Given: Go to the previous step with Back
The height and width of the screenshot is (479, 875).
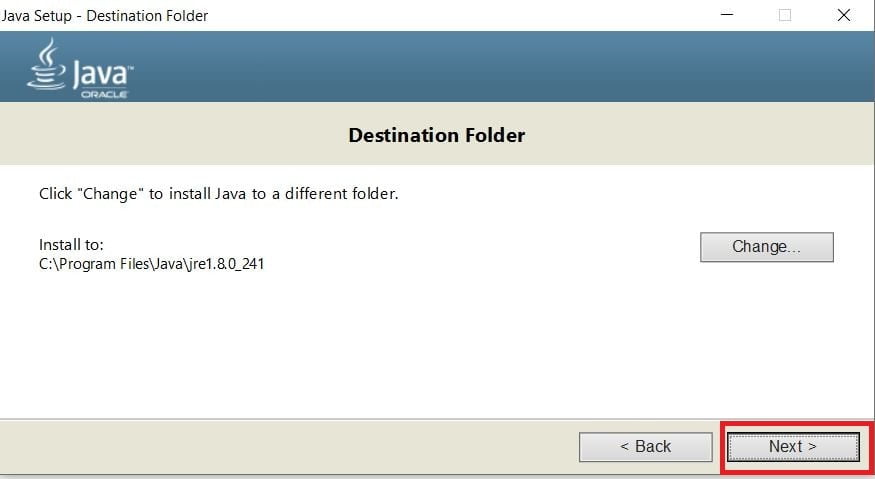Looking at the screenshot, I should tap(646, 447).
